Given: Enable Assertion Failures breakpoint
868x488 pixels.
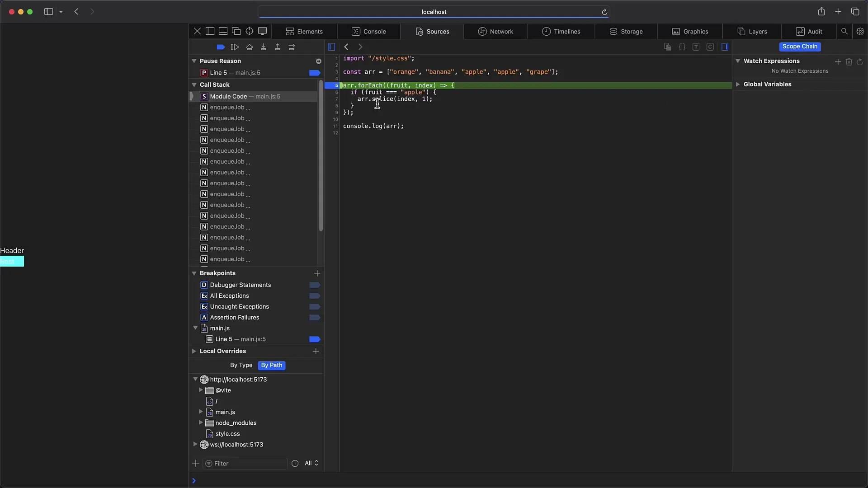Looking at the screenshot, I should tap(315, 318).
